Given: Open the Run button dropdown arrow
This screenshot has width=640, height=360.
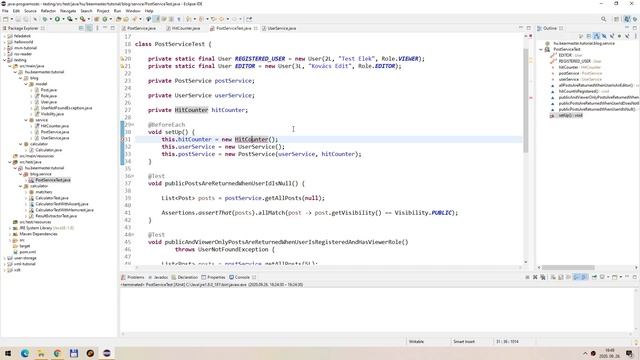Looking at the screenshot, I should [x=63, y=19].
